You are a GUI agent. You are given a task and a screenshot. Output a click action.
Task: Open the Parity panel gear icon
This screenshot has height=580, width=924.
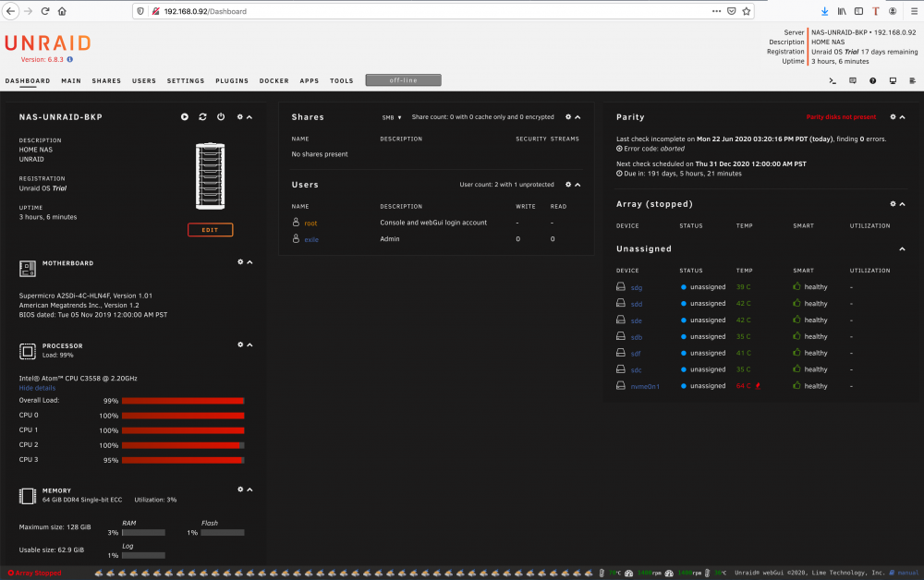pos(893,117)
